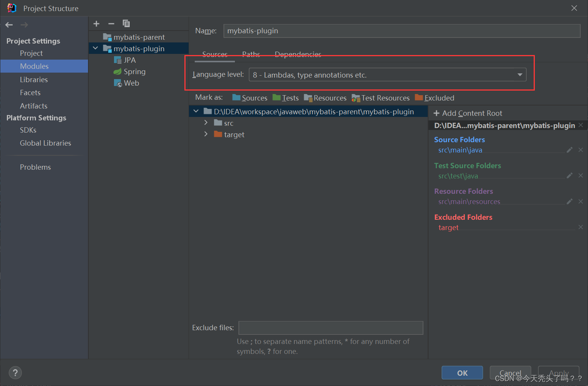Open help with the question mark icon
The image size is (588, 386).
[15, 373]
